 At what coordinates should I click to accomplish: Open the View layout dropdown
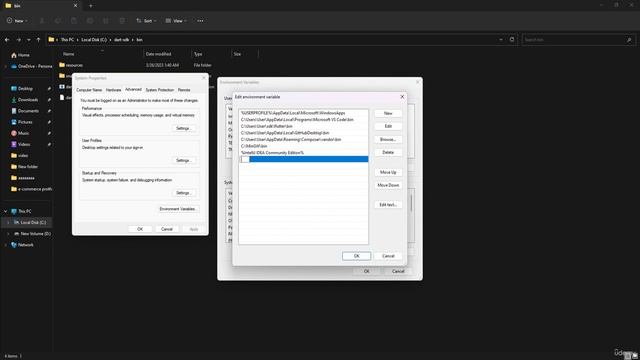tap(176, 21)
